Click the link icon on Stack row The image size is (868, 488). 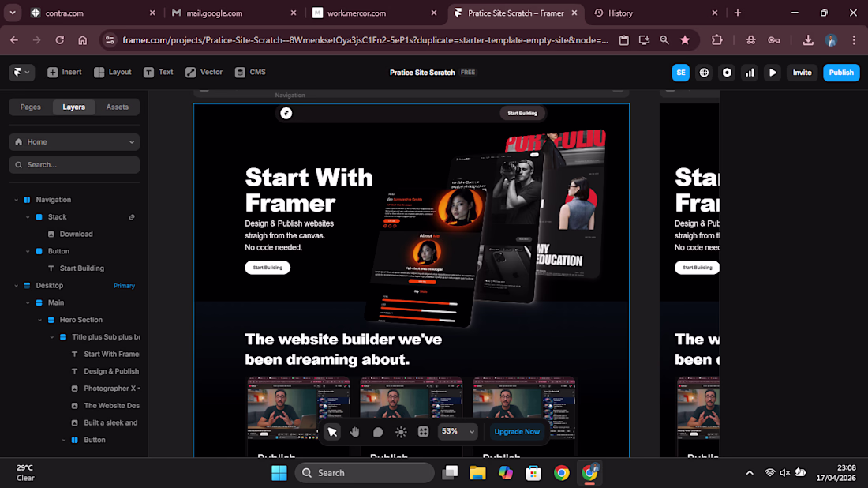coord(132,217)
